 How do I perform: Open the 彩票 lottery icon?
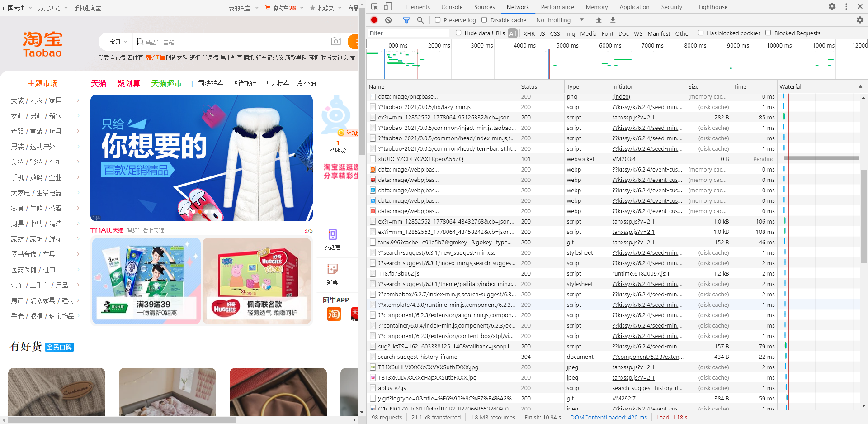click(333, 269)
